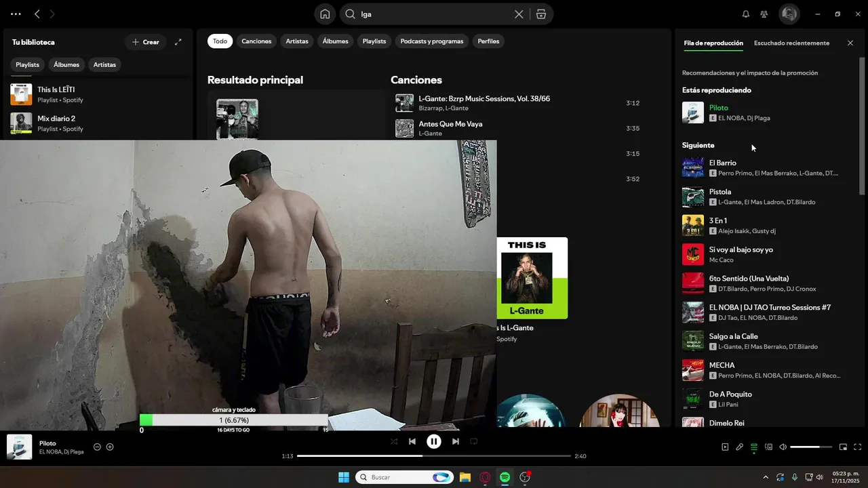Filter library by Playlists
The height and width of the screenshot is (488, 868).
coord(28,64)
